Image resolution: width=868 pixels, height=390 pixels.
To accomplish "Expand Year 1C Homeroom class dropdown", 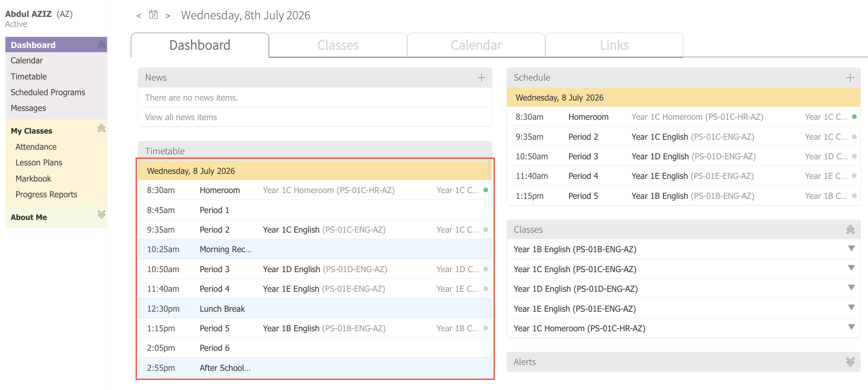I will click(x=851, y=327).
